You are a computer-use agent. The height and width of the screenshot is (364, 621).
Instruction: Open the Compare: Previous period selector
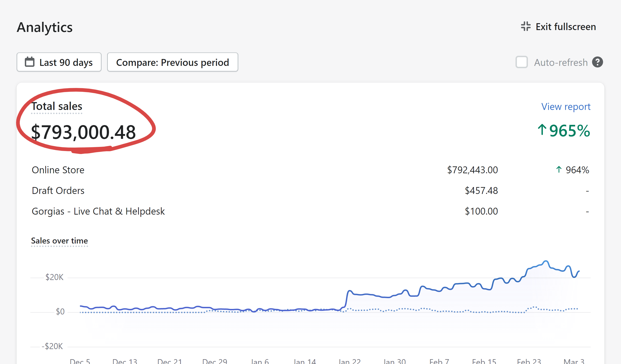[173, 62]
